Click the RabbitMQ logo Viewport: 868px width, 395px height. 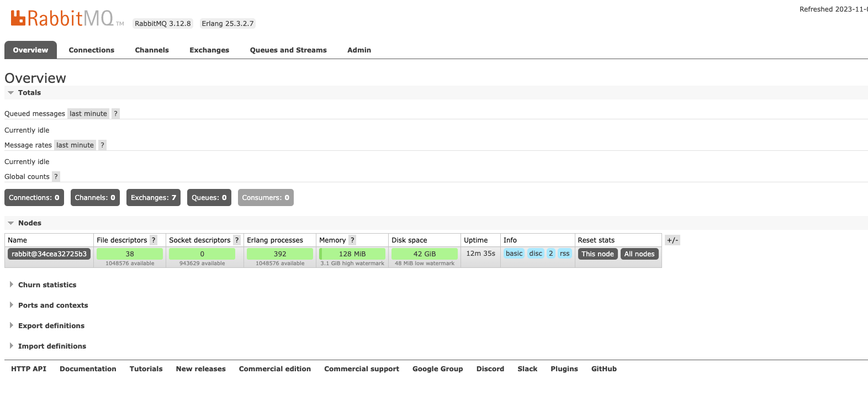pos(67,18)
